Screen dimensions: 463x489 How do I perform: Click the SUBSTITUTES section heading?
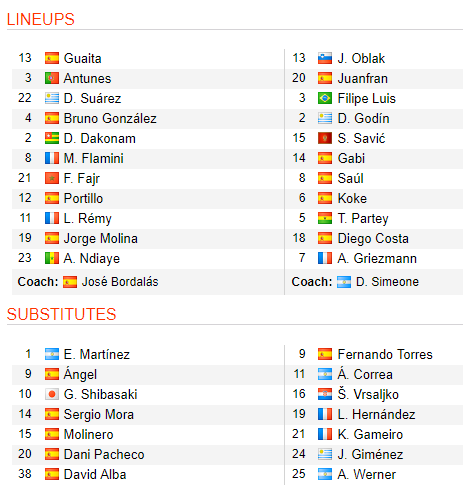(x=62, y=314)
